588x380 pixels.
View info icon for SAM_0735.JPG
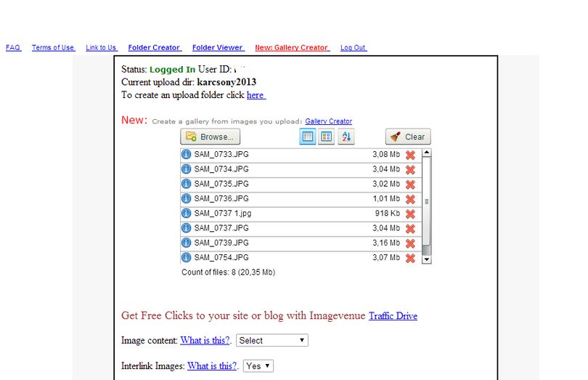pos(186,184)
